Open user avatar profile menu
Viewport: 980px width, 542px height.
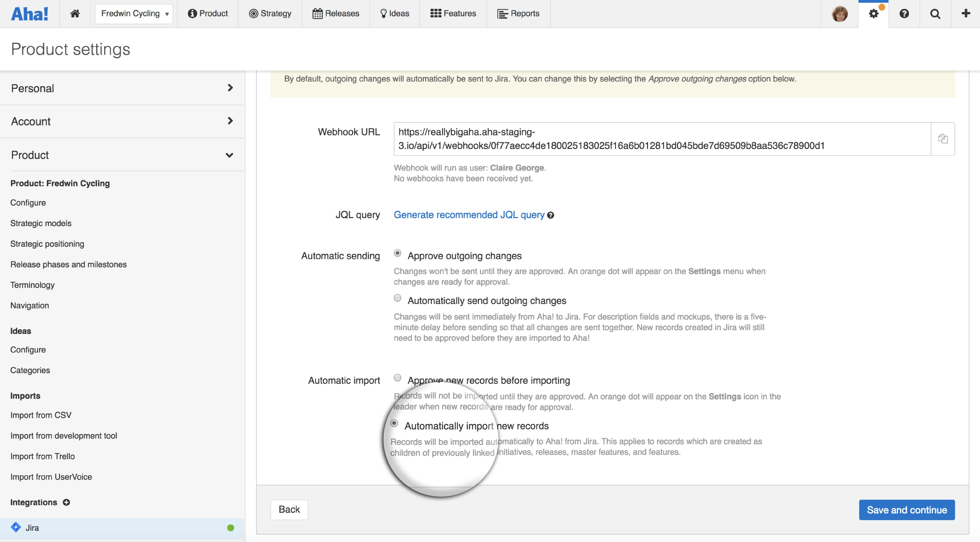point(840,14)
